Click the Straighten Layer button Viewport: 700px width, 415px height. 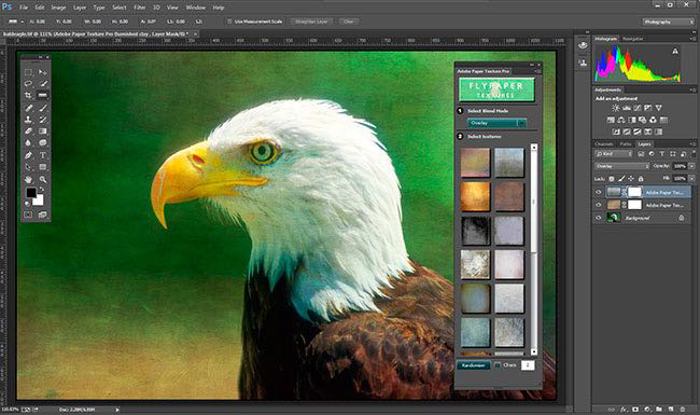(x=312, y=20)
